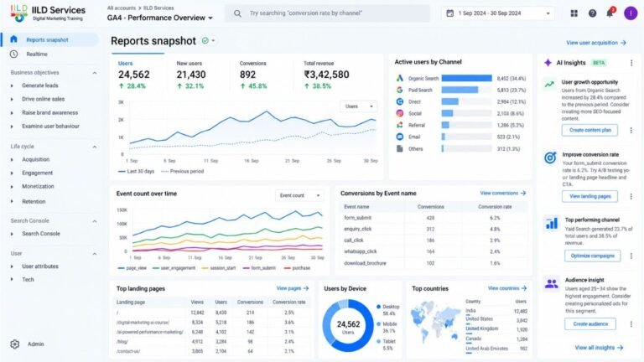Viewport: 644px width, 362px height.
Task: Open the Tech reports
Action: 28,280
